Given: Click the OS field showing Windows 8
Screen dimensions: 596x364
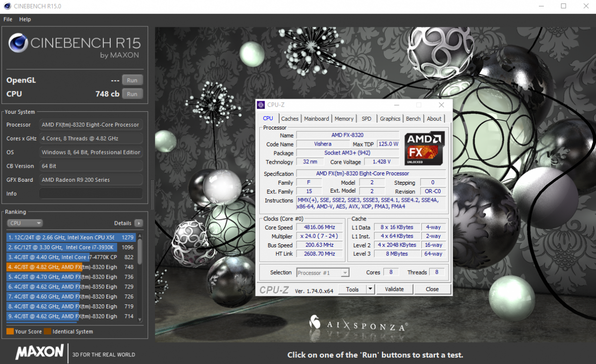Looking at the screenshot, I should [91, 152].
